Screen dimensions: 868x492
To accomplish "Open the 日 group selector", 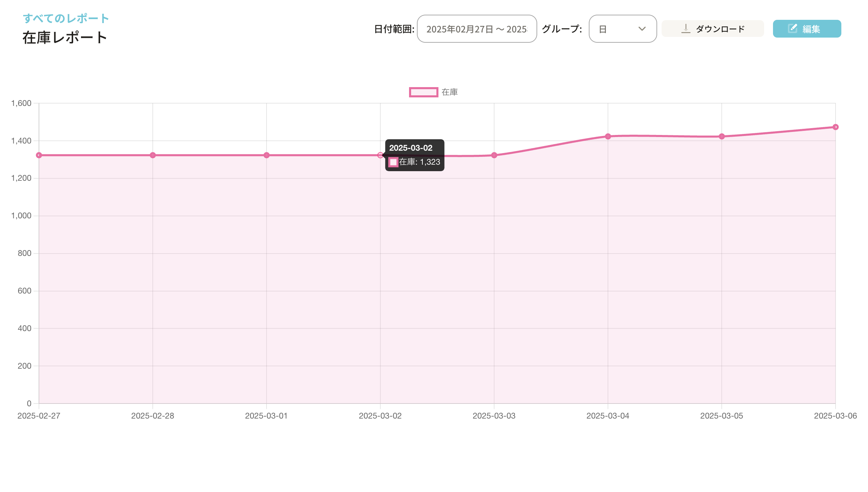I will click(622, 29).
